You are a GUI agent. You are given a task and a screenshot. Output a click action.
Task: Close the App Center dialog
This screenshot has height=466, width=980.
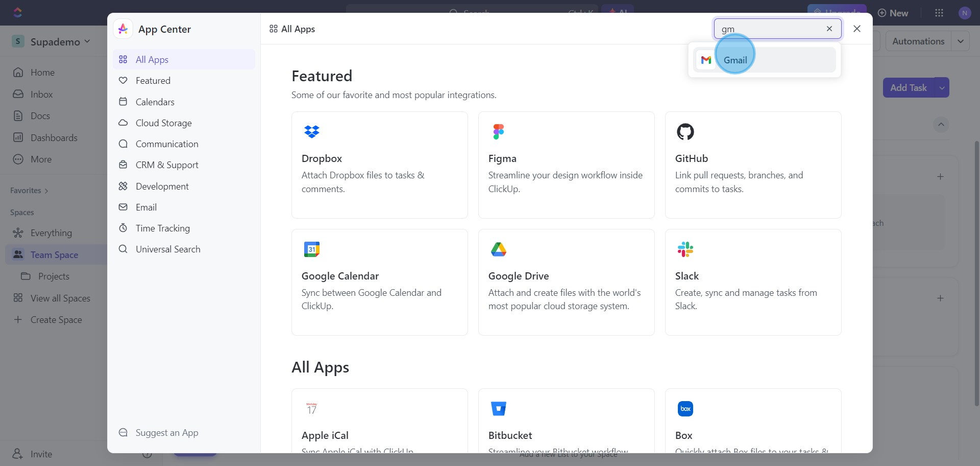[857, 29]
